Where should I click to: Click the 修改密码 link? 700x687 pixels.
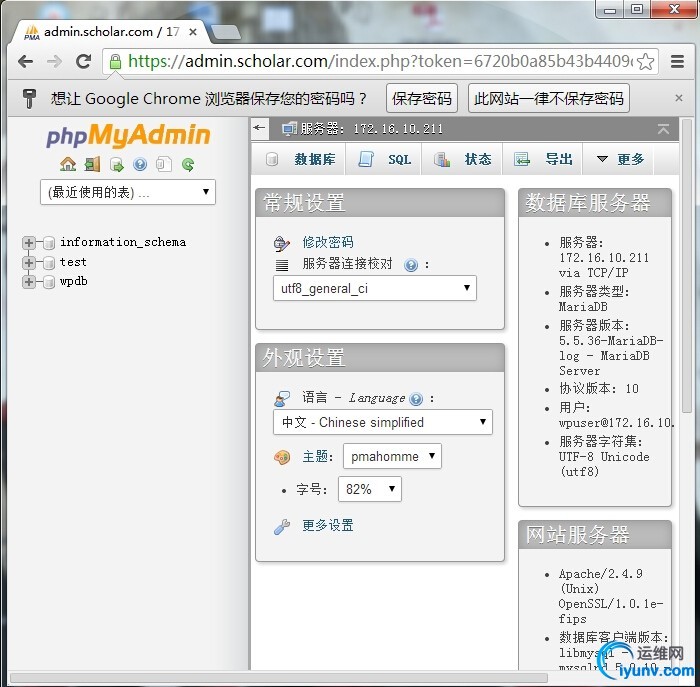pos(328,242)
